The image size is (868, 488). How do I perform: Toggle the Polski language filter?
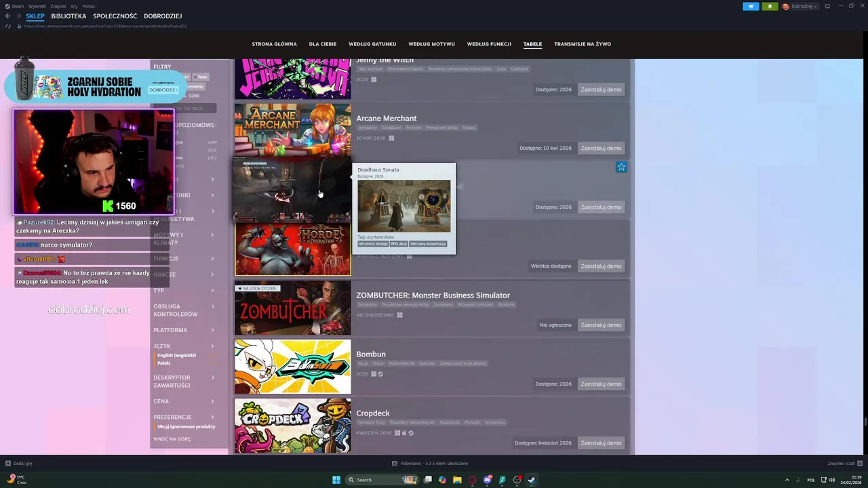[x=163, y=363]
